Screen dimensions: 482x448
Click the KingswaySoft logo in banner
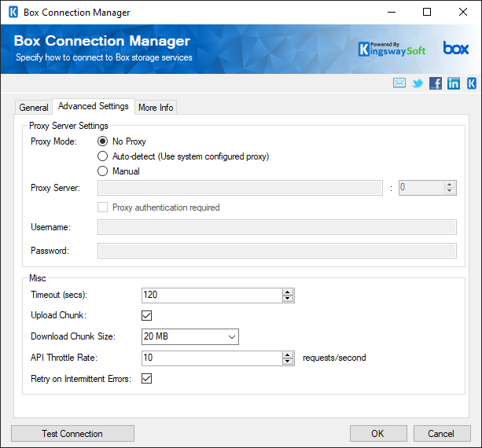392,50
